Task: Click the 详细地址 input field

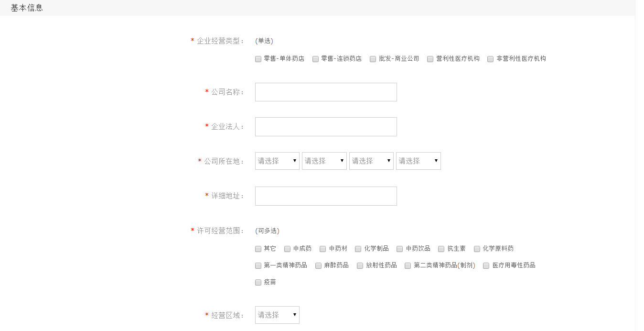Action: pyautogui.click(x=326, y=196)
